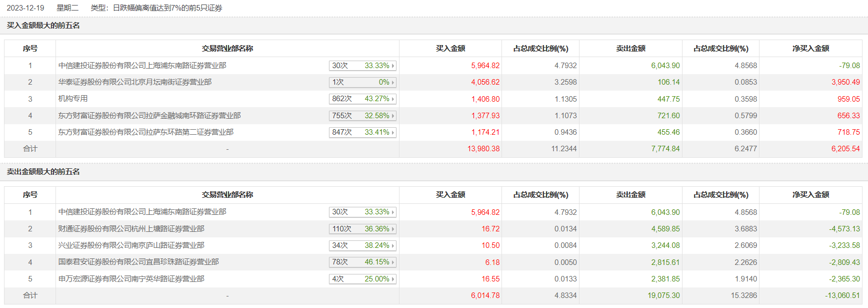Open 华泰证券北京月坛南街证券营业部 link
The width and height of the screenshot is (868, 308).
point(135,82)
